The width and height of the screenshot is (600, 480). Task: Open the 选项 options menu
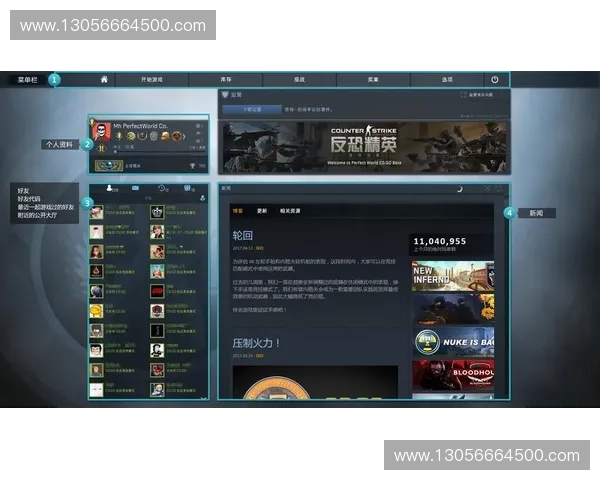tap(447, 80)
